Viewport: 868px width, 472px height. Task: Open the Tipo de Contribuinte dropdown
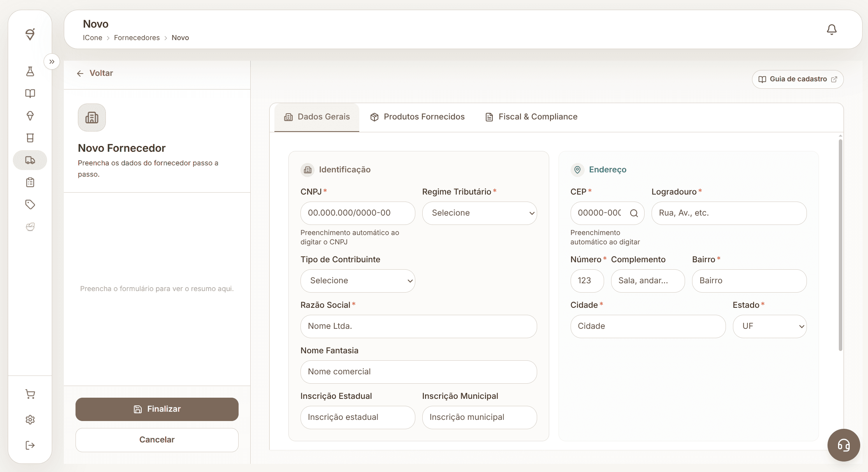coord(358,281)
